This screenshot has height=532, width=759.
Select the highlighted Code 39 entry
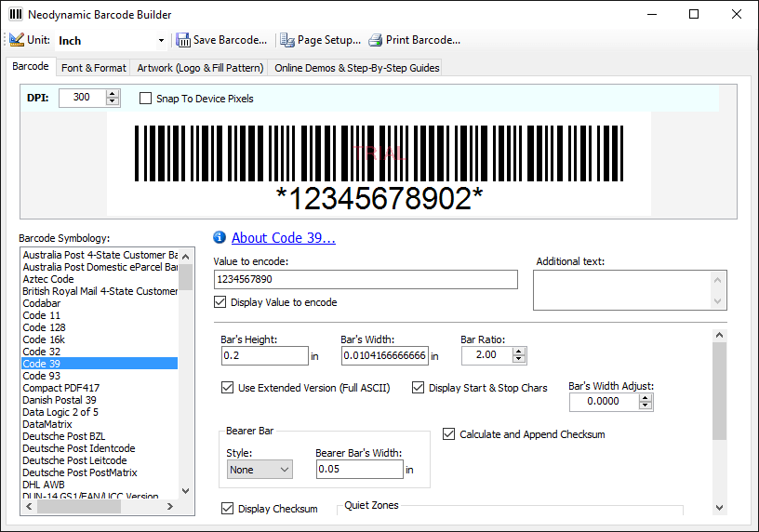pyautogui.click(x=100, y=364)
